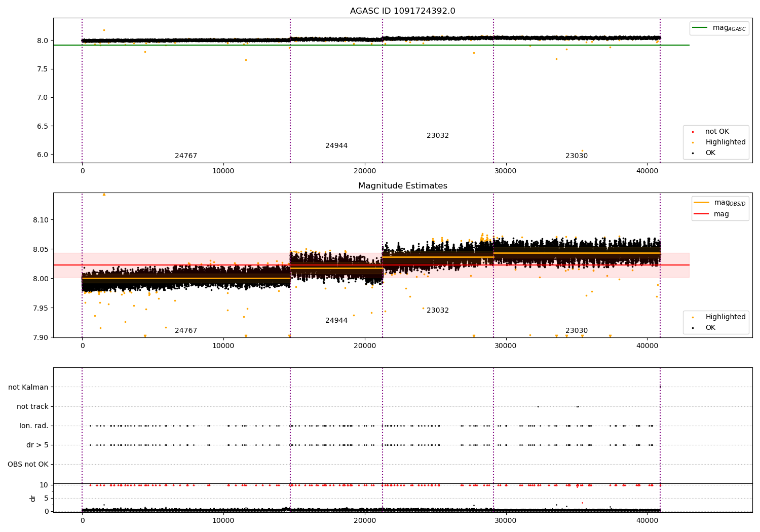Click the 'OBS not OK' row label

pyautogui.click(x=28, y=465)
